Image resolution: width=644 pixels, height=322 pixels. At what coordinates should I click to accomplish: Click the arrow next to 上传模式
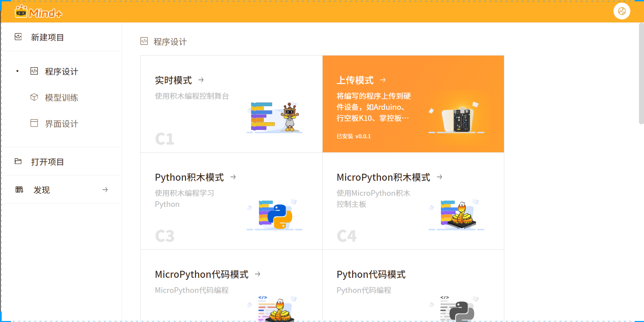[383, 80]
